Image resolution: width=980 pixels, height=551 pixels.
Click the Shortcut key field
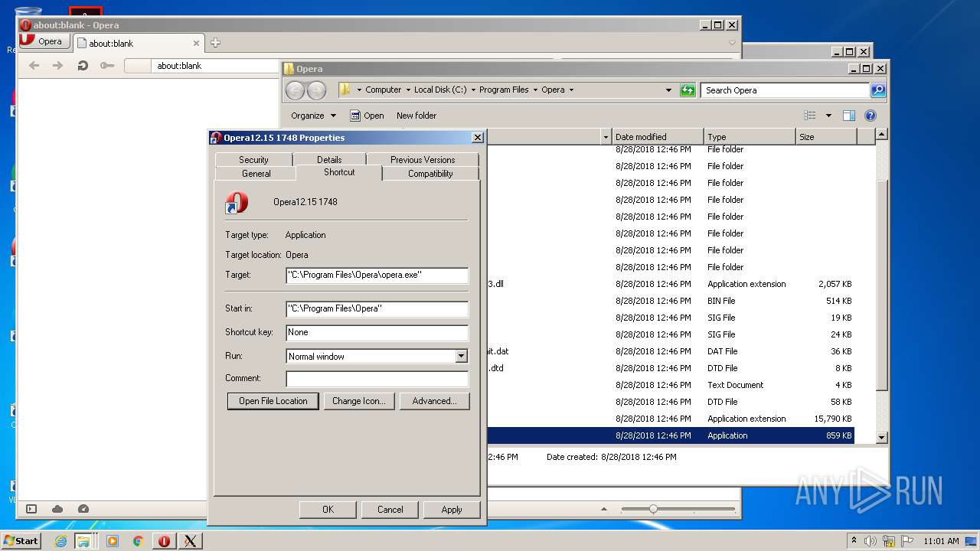(x=377, y=332)
